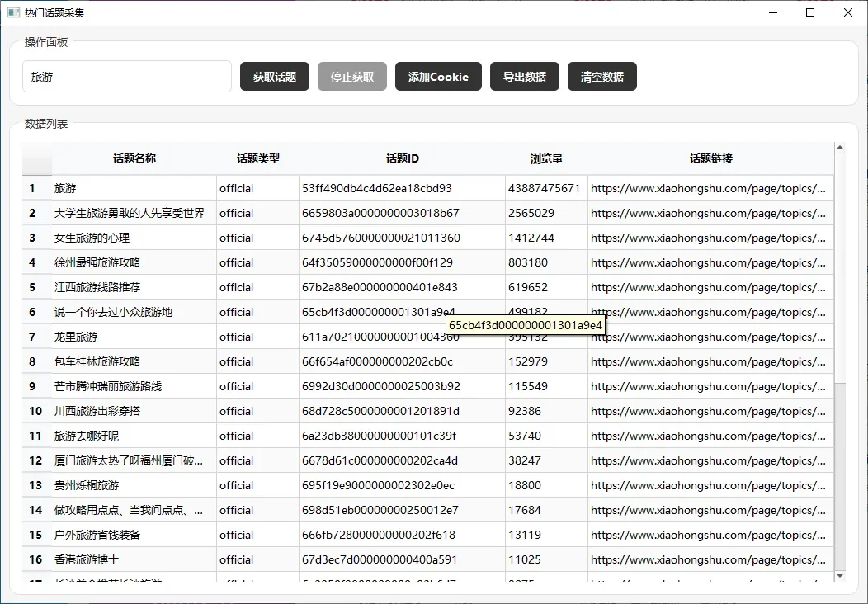Image resolution: width=868 pixels, height=604 pixels.
Task: Focus the keyword input containing 旅游
Action: coord(127,77)
